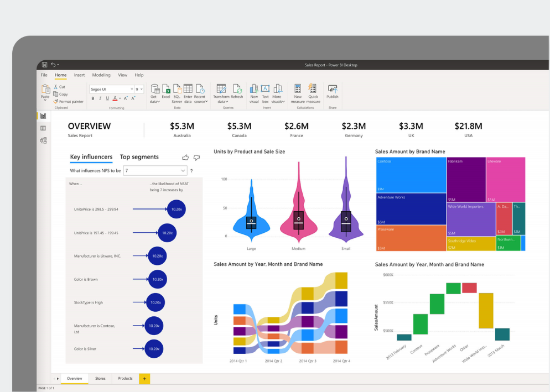Click the question mark beside NPS dropdown
550x392 pixels.
pyautogui.click(x=191, y=171)
